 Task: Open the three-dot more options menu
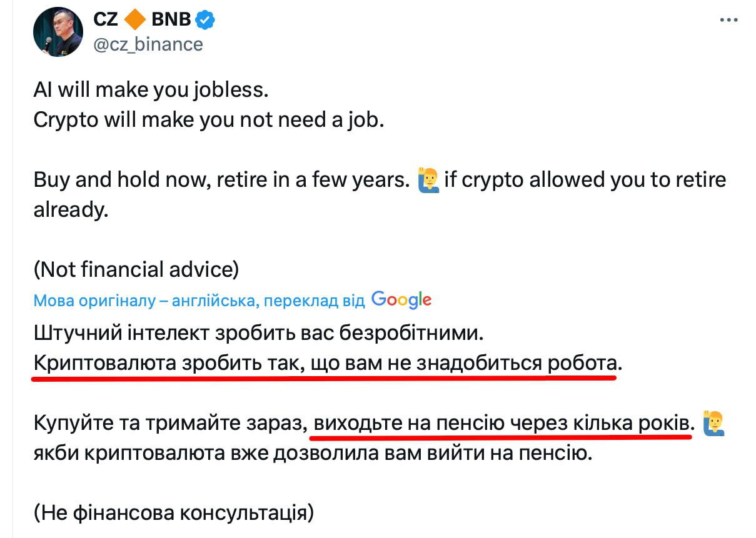[x=728, y=21]
